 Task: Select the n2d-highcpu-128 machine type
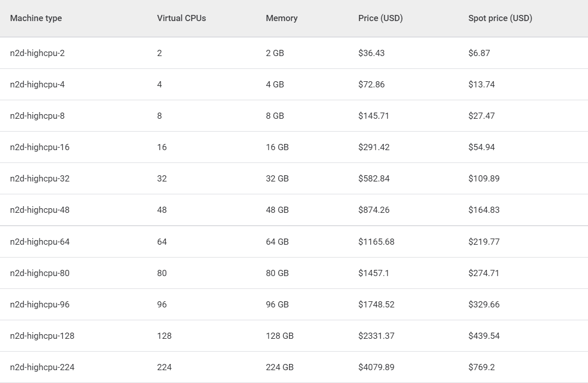[x=42, y=336]
